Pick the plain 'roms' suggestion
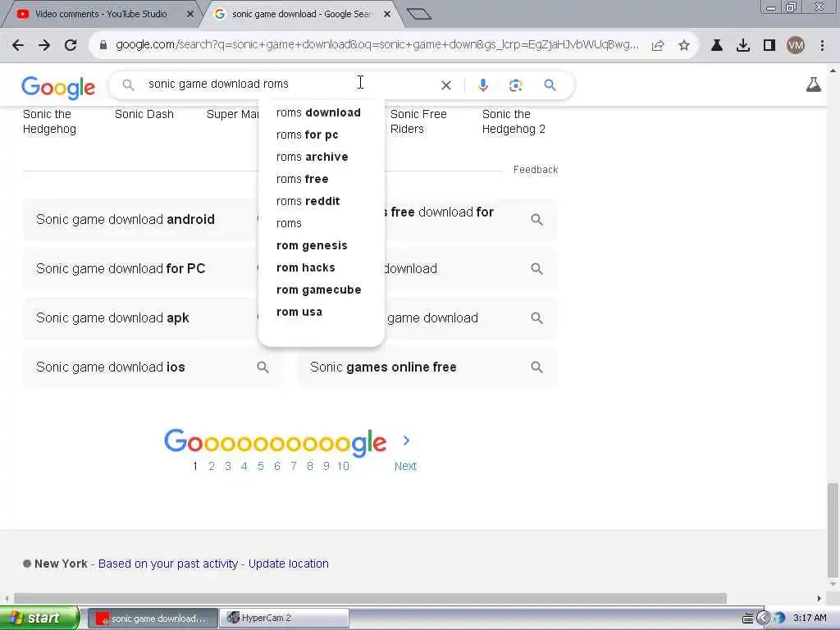 289,223
